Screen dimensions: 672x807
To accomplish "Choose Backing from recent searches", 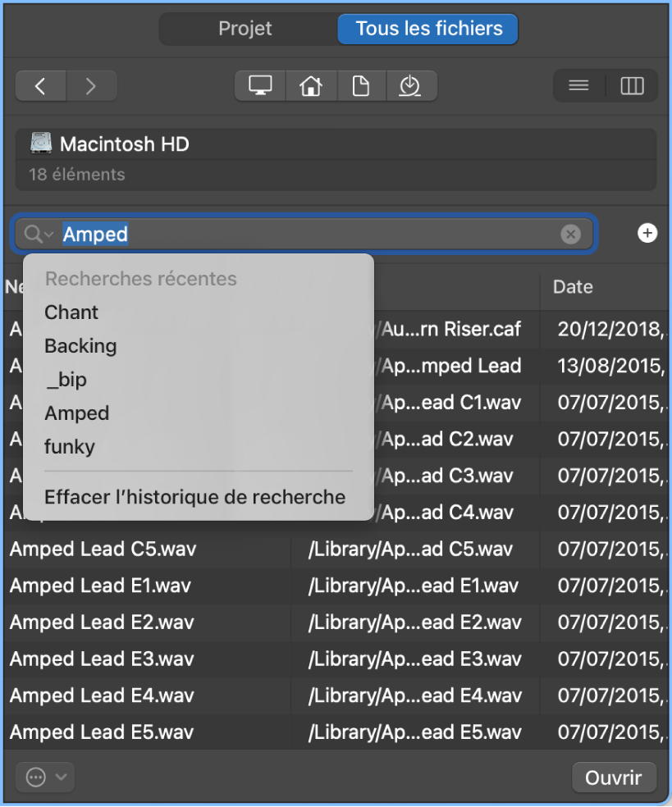I will point(80,346).
